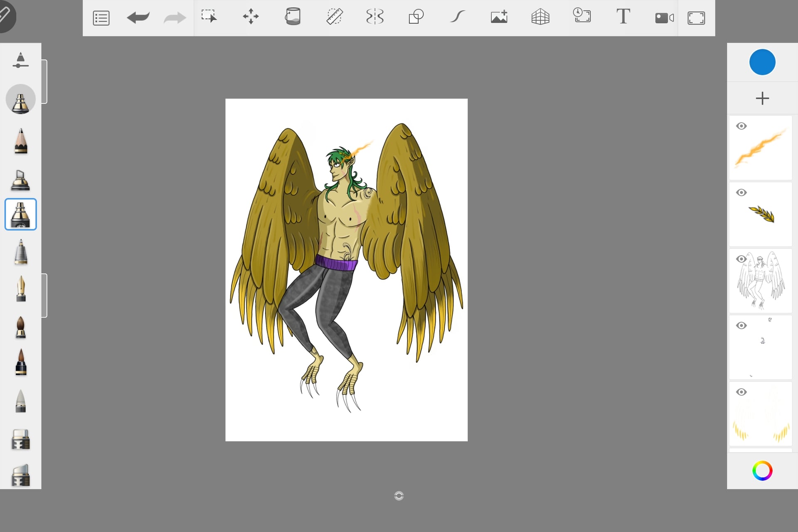Viewport: 798px width, 532px height.
Task: Select the brown Paintbrush
Action: click(x=20, y=327)
